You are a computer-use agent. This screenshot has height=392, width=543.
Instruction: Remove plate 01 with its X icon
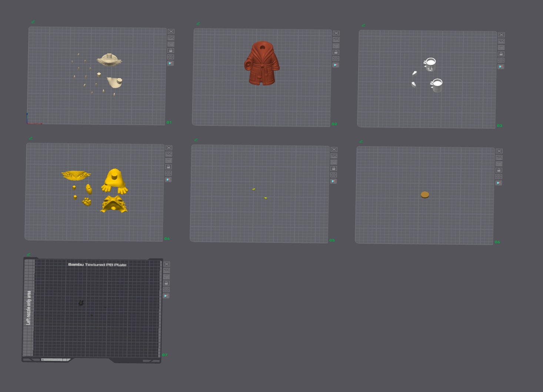pyautogui.click(x=171, y=32)
